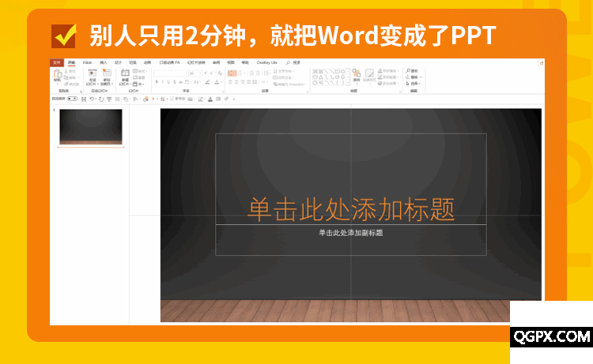The width and height of the screenshot is (593, 364).
Task: Open the 节 section dropdown
Action: (139, 84)
